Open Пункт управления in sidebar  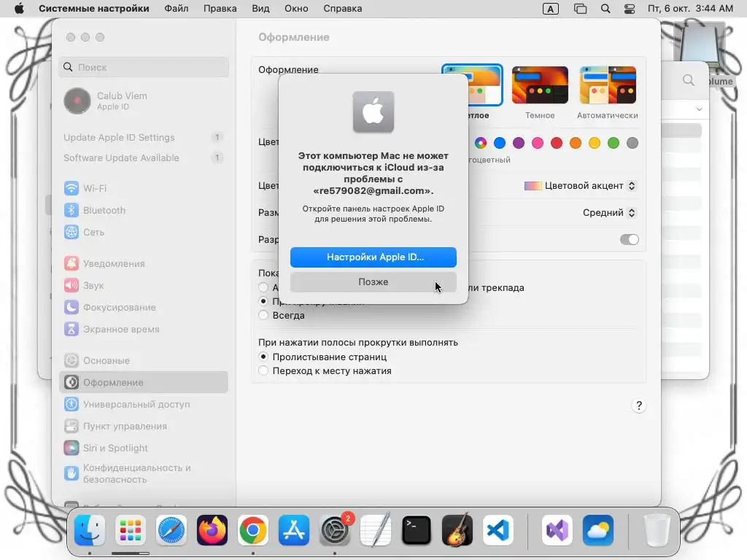[144, 426]
